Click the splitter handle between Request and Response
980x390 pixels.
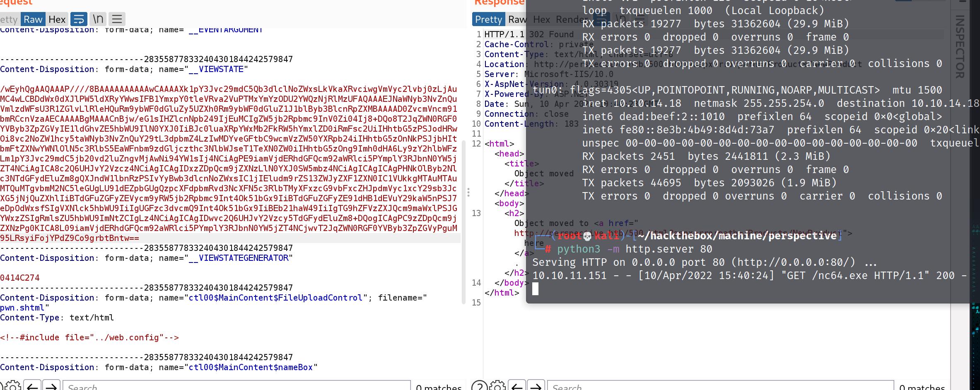coord(468,193)
